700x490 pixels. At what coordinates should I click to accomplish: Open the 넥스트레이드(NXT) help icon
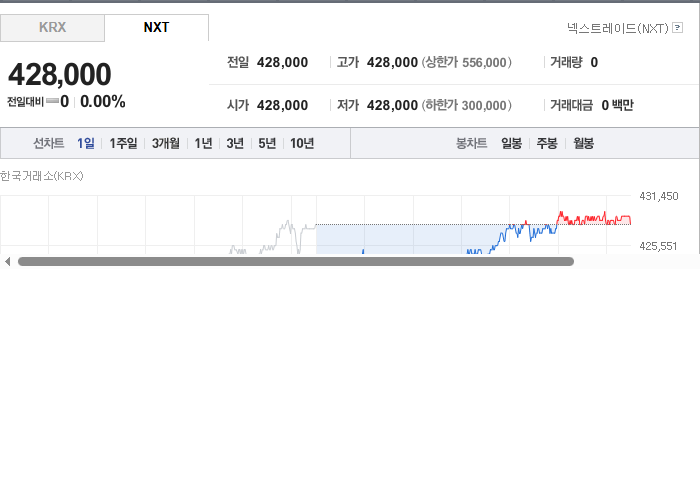[677, 28]
